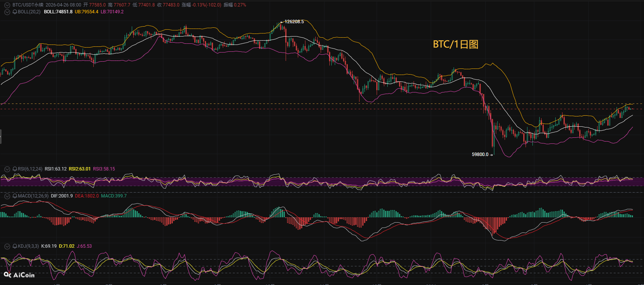Click the BTC/USDT perpetual pair name
Image resolution: width=644 pixels, height=285 pixels.
(28, 5)
